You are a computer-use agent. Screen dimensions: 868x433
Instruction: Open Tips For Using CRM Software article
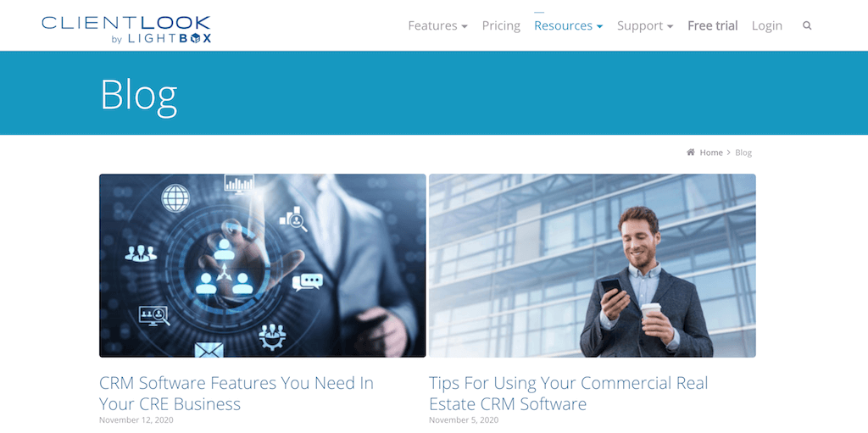point(569,393)
